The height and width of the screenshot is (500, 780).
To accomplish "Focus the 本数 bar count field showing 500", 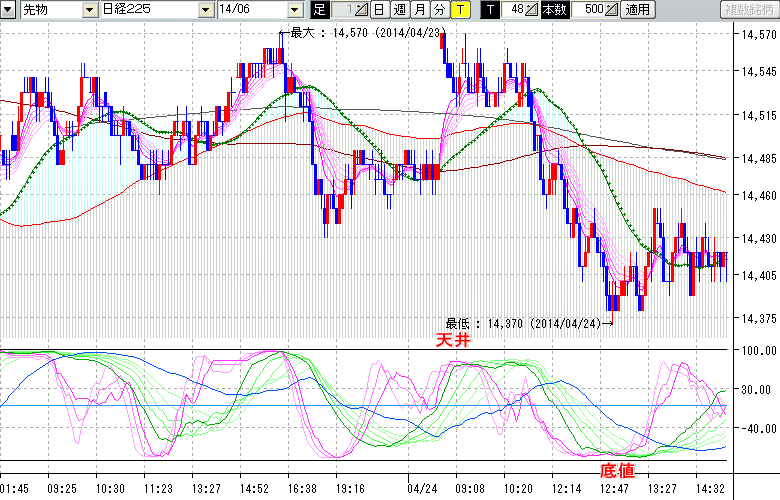I will [x=591, y=9].
